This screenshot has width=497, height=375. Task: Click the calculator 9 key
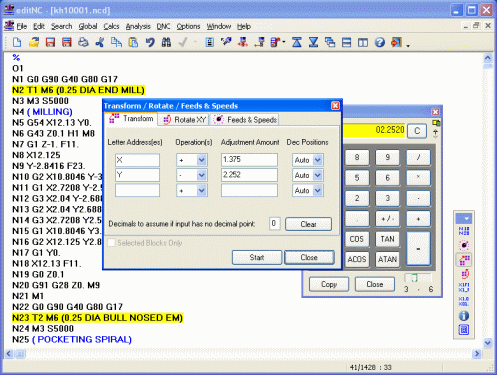387,157
